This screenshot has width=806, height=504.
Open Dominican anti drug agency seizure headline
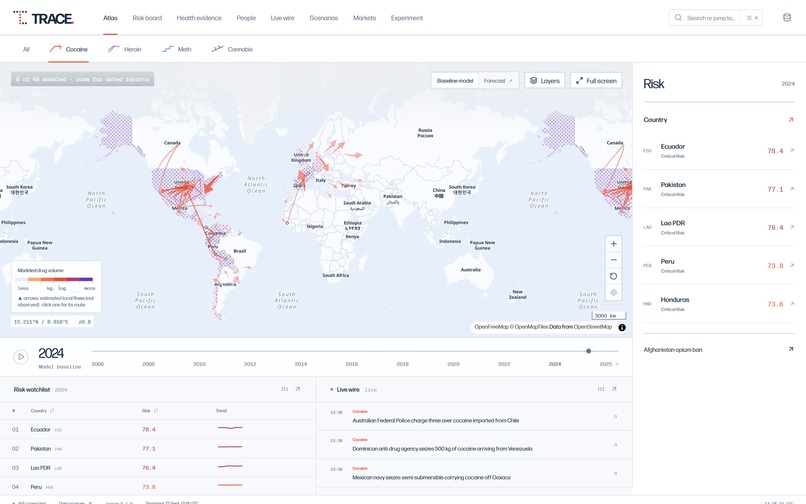442,449
